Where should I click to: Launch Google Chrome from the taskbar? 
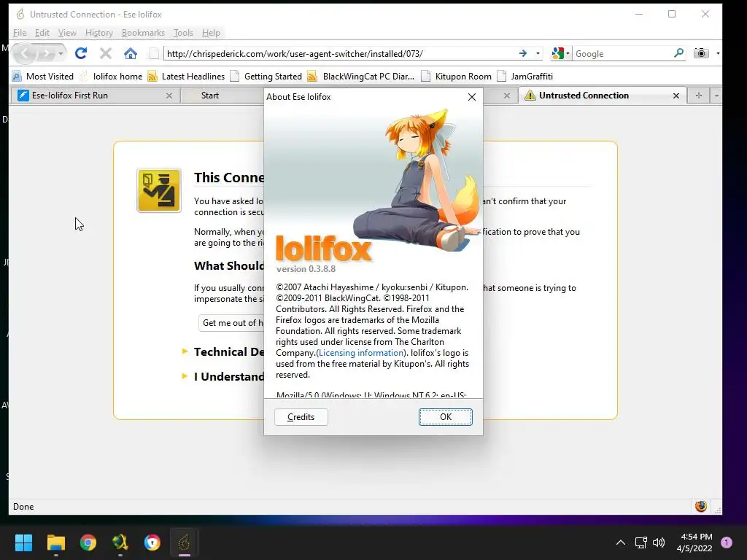[x=88, y=542]
